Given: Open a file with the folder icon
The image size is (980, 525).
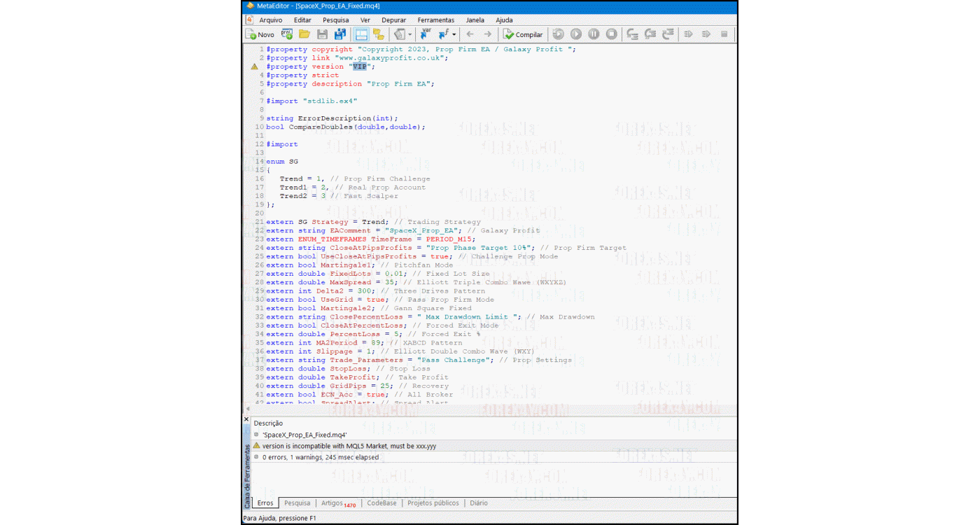Looking at the screenshot, I should pos(304,34).
